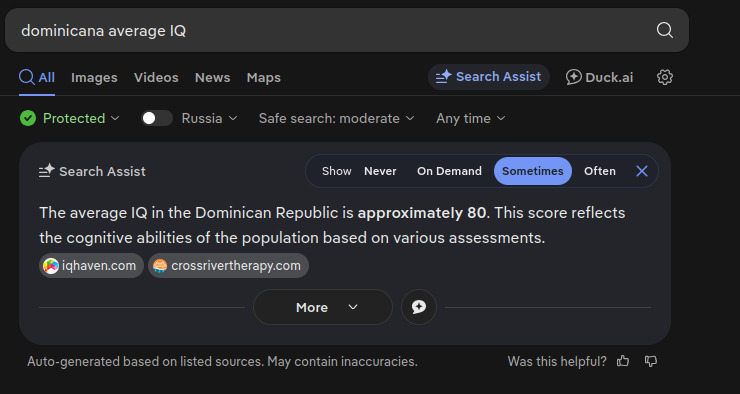Switch to the News tab
The height and width of the screenshot is (394, 740).
click(212, 77)
